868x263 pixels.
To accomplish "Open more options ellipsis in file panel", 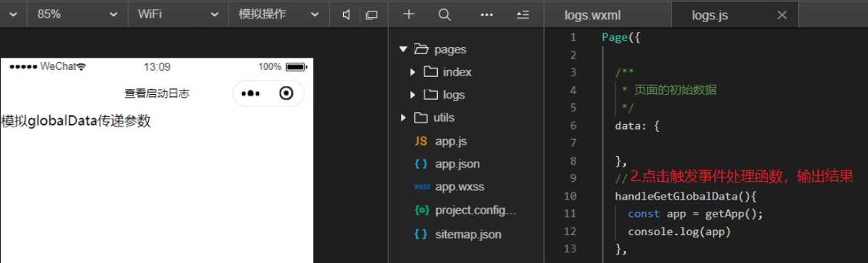I will [x=487, y=14].
